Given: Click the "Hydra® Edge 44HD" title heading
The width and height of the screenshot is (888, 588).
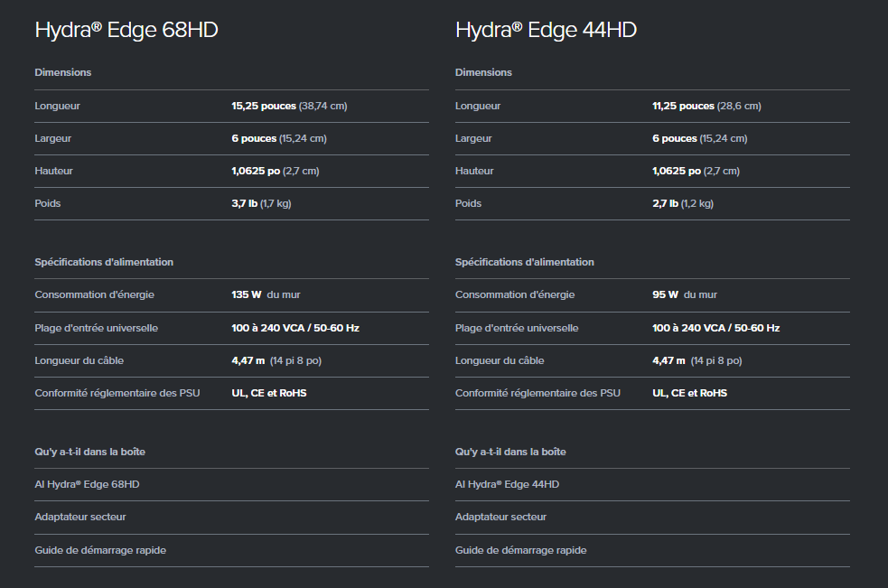Looking at the screenshot, I should (x=546, y=30).
